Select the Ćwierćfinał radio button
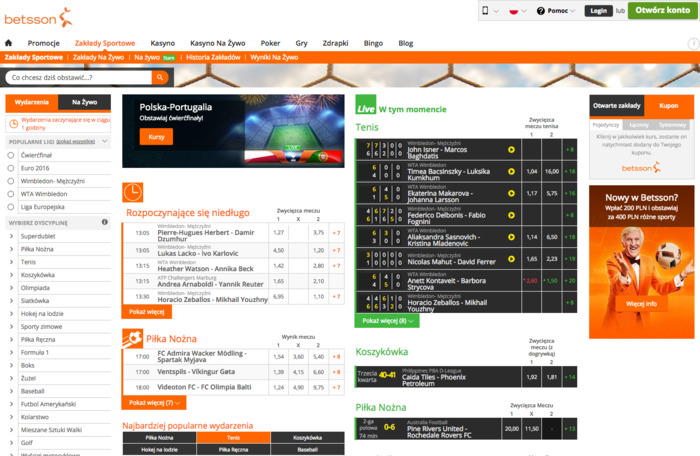 click(11, 155)
